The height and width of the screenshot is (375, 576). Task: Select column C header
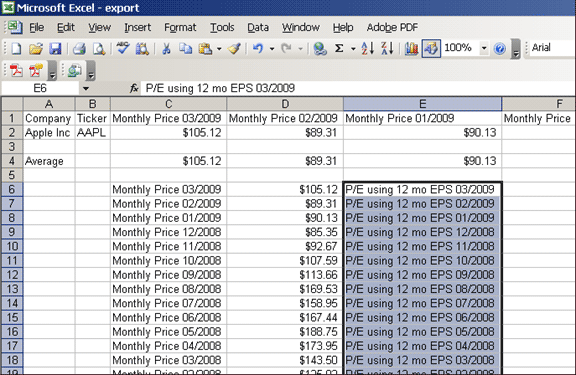coord(169,104)
